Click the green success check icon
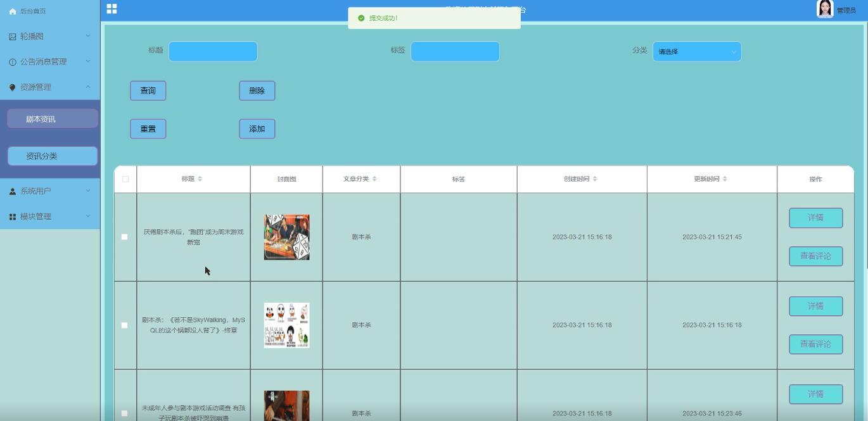Screen dimensions: 868x421 [x=361, y=18]
